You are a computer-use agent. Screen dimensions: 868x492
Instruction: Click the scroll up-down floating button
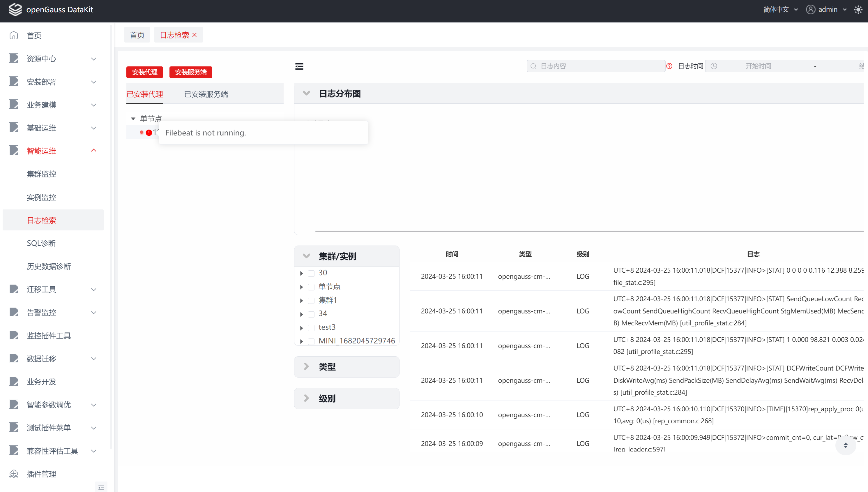pos(845,445)
